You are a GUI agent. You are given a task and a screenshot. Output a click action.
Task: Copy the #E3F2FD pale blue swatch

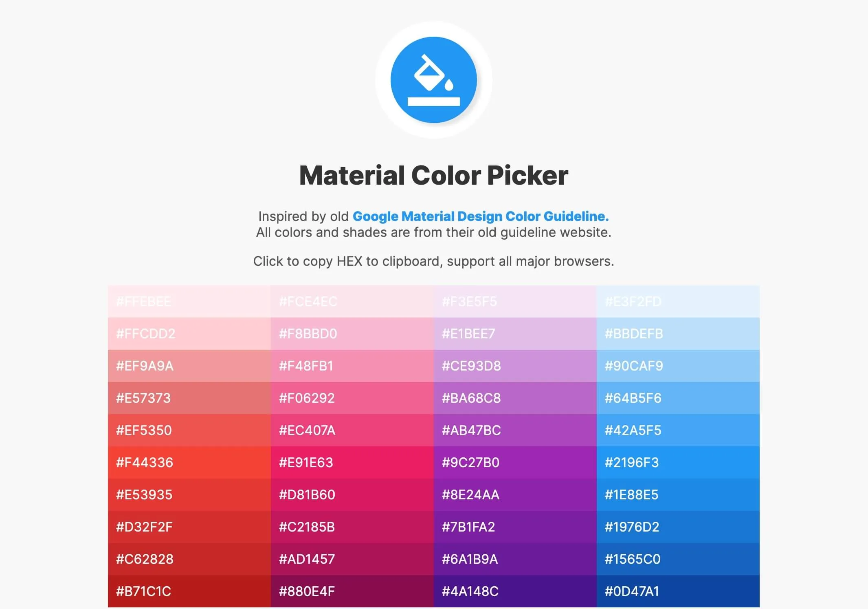tap(679, 302)
